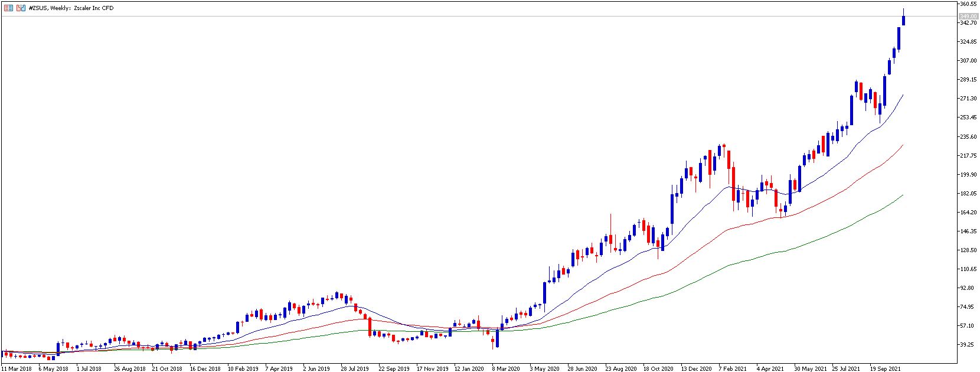Click the 92.80 price scale label
980x372 pixels.
967,288
